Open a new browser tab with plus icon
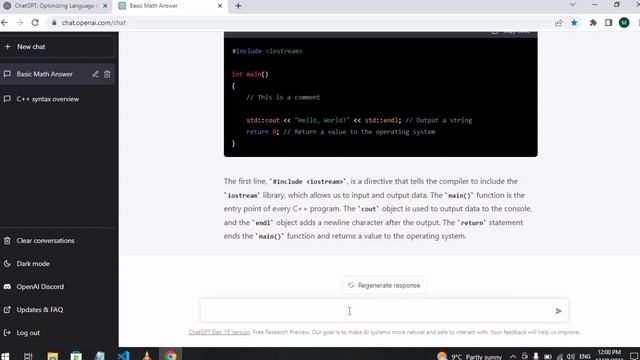Screen dimensions: 640x360 click(x=238, y=6)
